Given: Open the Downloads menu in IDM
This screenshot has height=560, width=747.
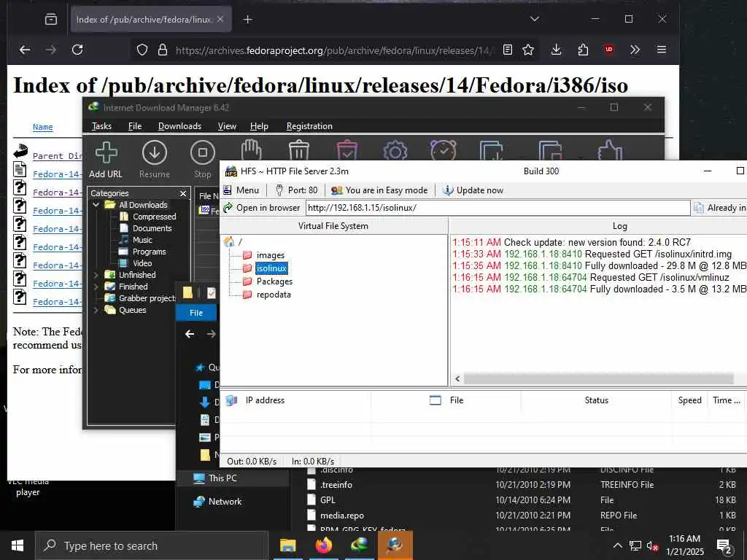Looking at the screenshot, I should pos(179,126).
